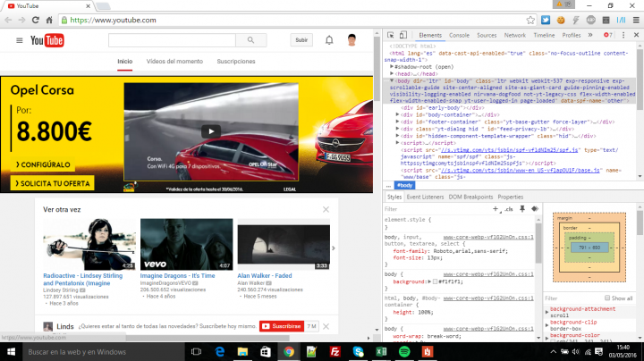Open the DevTools errors counter

tap(608, 35)
